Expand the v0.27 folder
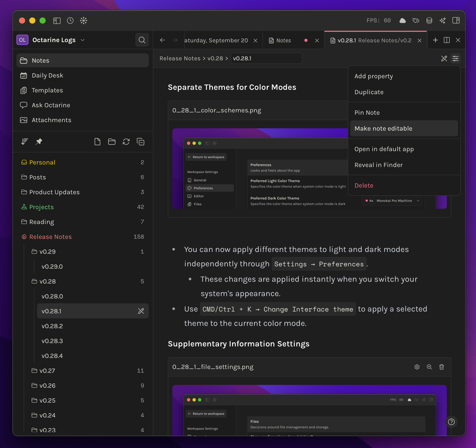Viewport: 476px width, 448px height. 47,371
